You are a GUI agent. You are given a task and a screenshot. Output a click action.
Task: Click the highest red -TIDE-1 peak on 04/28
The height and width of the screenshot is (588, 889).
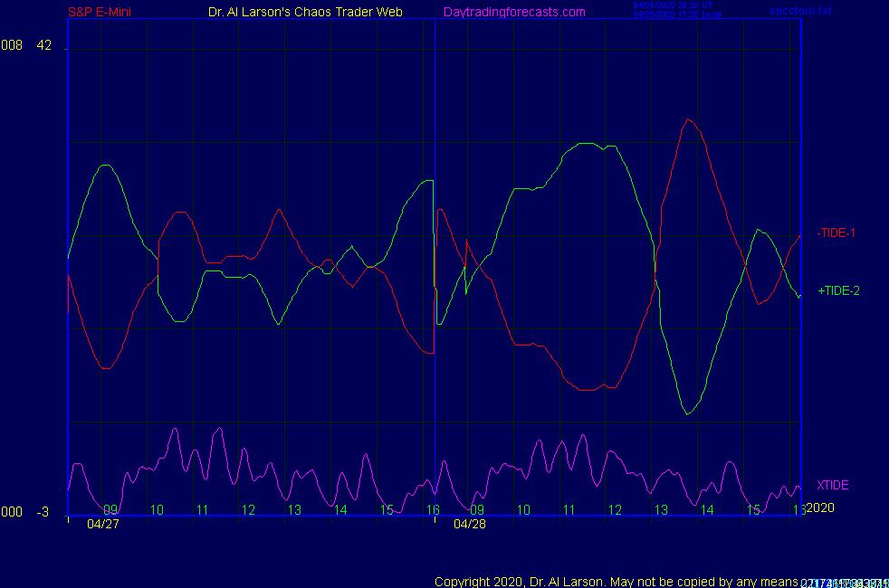(x=689, y=119)
